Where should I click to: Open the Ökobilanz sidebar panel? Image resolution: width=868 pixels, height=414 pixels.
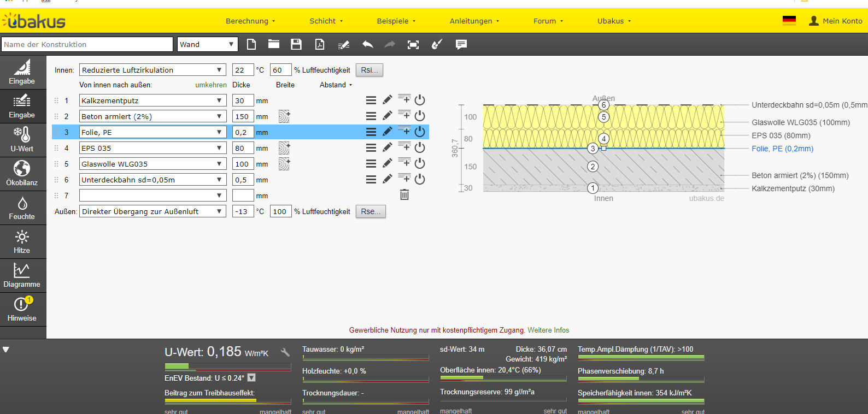[x=22, y=173]
